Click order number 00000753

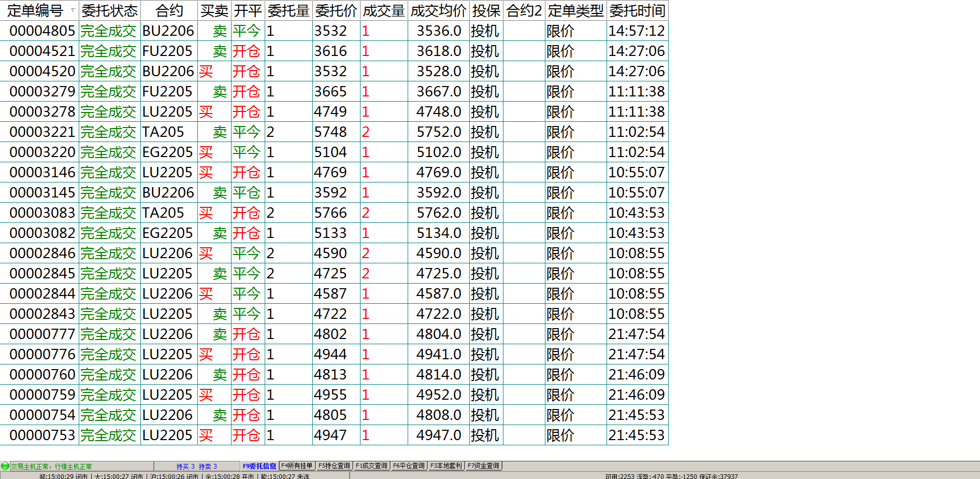(x=42, y=435)
